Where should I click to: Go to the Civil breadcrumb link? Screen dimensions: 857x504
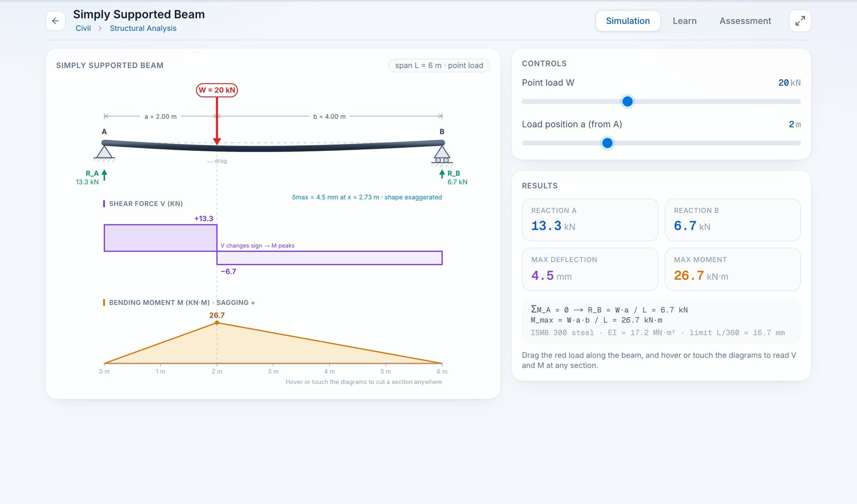click(83, 28)
